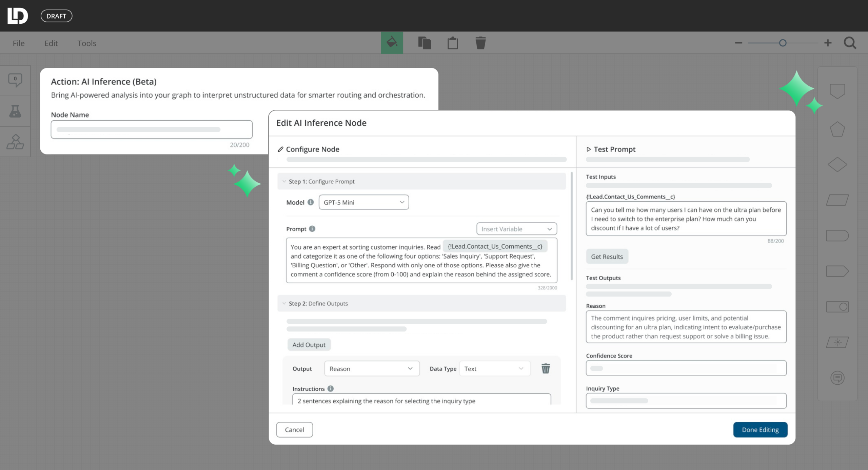
Task: Open the GPT-5 Mini model dropdown
Action: pyautogui.click(x=364, y=202)
